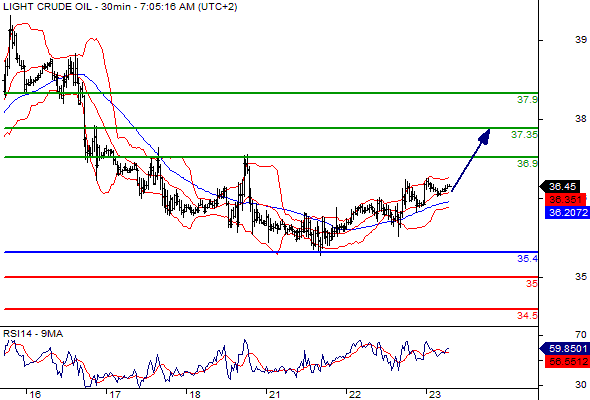Click the RSI axis label 30
Screen dimensions: 590x400
(581, 385)
